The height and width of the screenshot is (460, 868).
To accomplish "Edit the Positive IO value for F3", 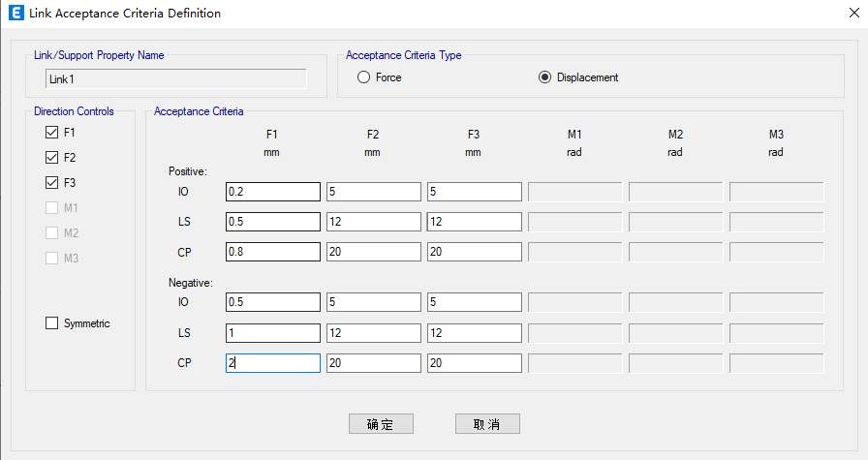I will point(475,192).
